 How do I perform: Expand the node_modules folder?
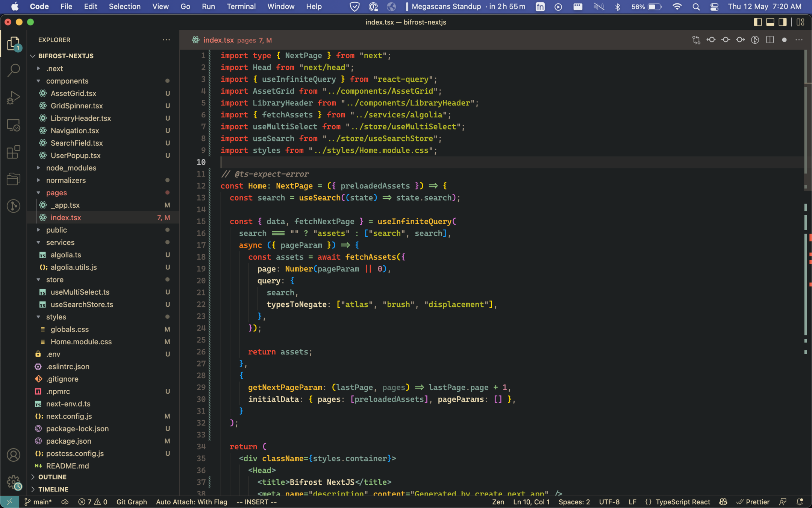point(71,168)
